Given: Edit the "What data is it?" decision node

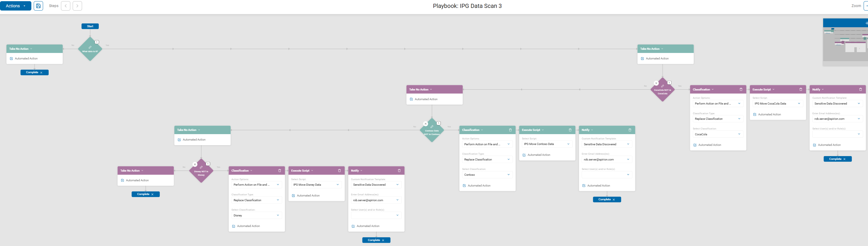Looking at the screenshot, I should [x=90, y=48].
